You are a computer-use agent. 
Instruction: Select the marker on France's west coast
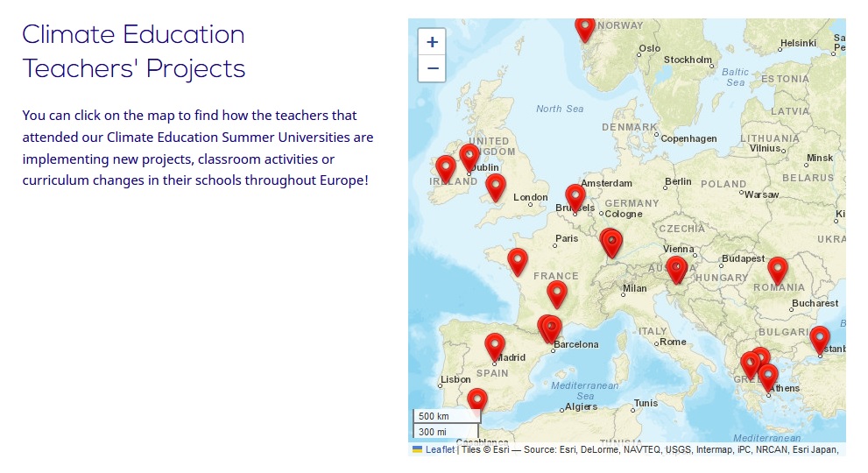tap(518, 260)
